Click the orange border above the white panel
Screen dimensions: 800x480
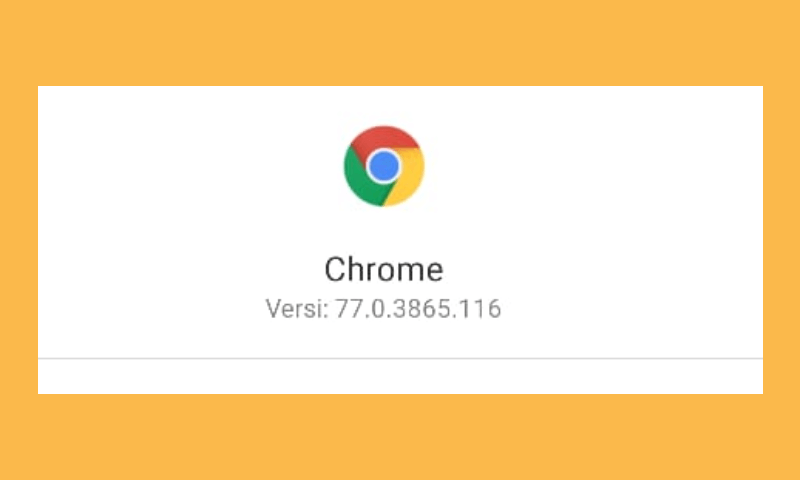[x=400, y=43]
